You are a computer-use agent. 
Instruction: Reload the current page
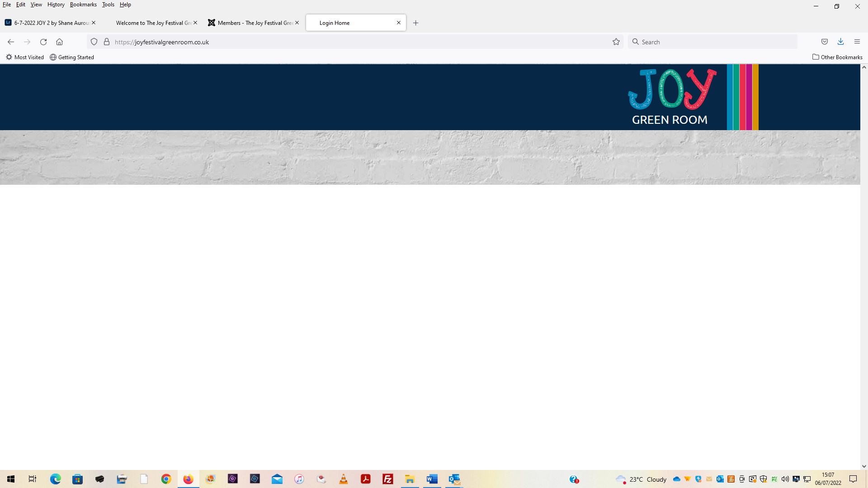tap(43, 42)
